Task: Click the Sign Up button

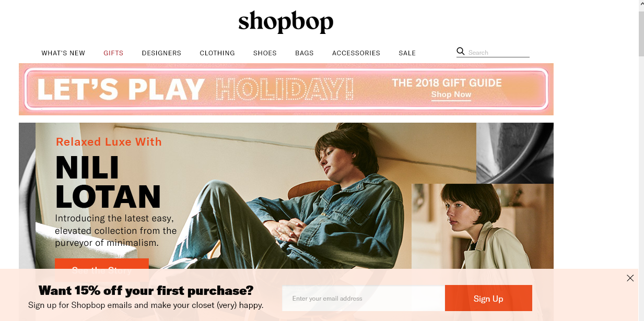Action: coord(488,299)
